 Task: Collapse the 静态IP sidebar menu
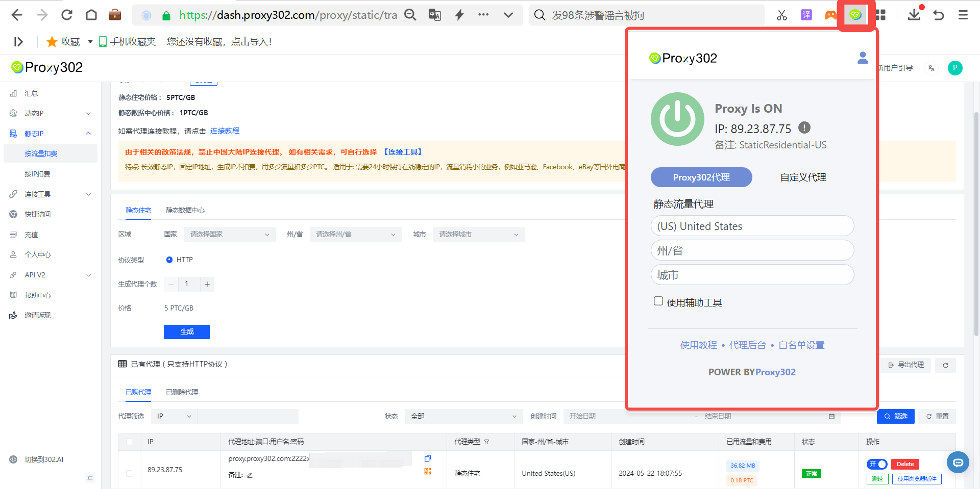tap(51, 134)
